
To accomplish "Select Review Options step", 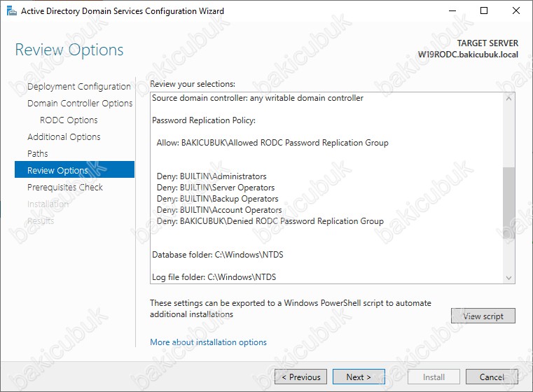I will pos(74,169).
